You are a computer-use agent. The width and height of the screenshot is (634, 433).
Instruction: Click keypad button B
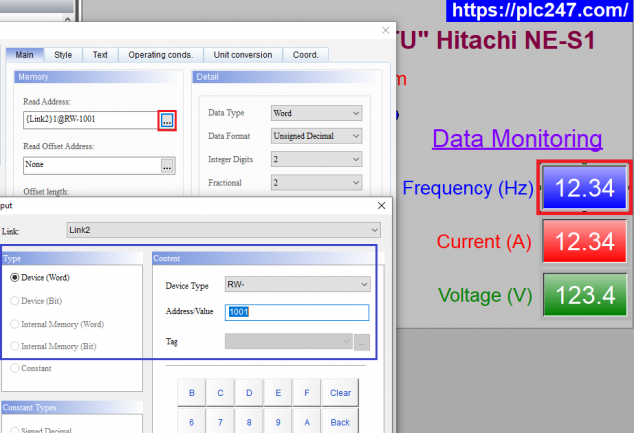pyautogui.click(x=192, y=393)
